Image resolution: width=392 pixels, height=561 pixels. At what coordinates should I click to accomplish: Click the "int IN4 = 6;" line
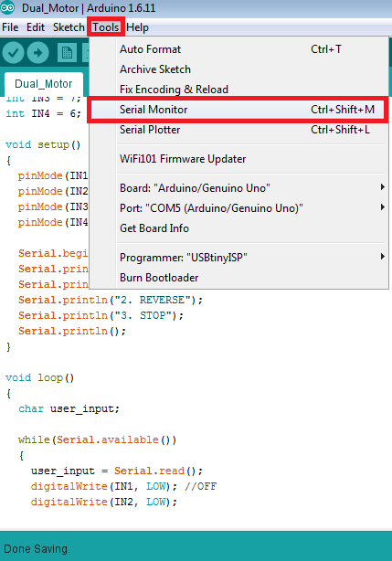(43, 114)
